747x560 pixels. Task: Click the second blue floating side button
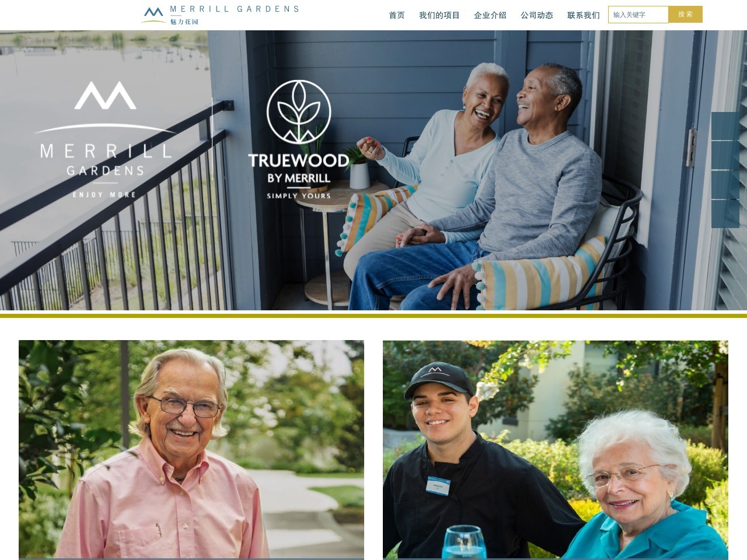[725, 155]
